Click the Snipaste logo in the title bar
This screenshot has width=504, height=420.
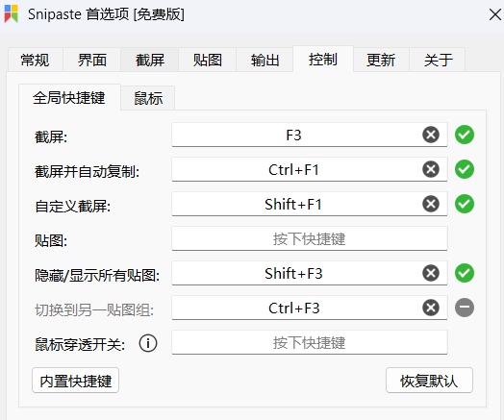(12, 13)
